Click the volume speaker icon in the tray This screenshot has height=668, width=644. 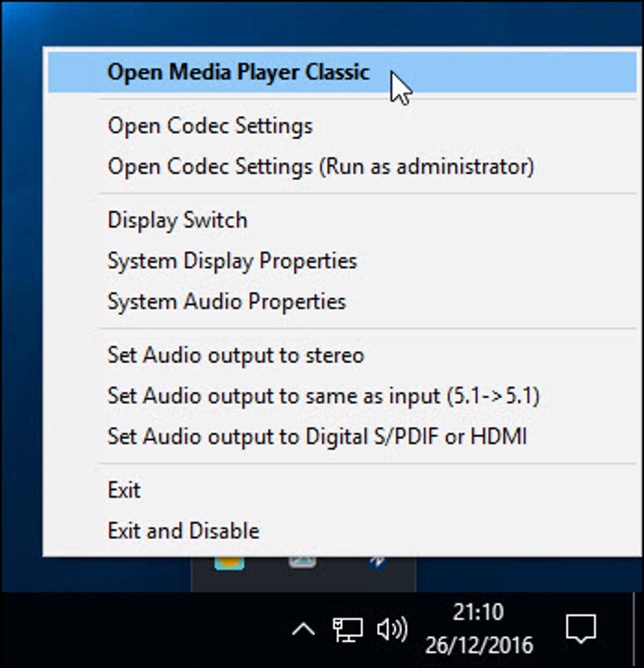(x=391, y=629)
